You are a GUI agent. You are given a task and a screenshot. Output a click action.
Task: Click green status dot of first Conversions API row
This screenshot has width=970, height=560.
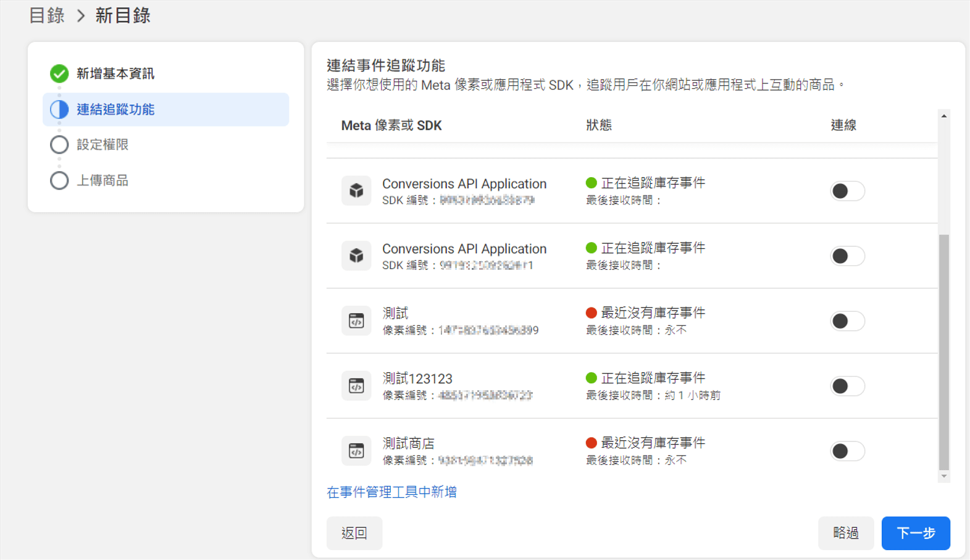coord(591,183)
